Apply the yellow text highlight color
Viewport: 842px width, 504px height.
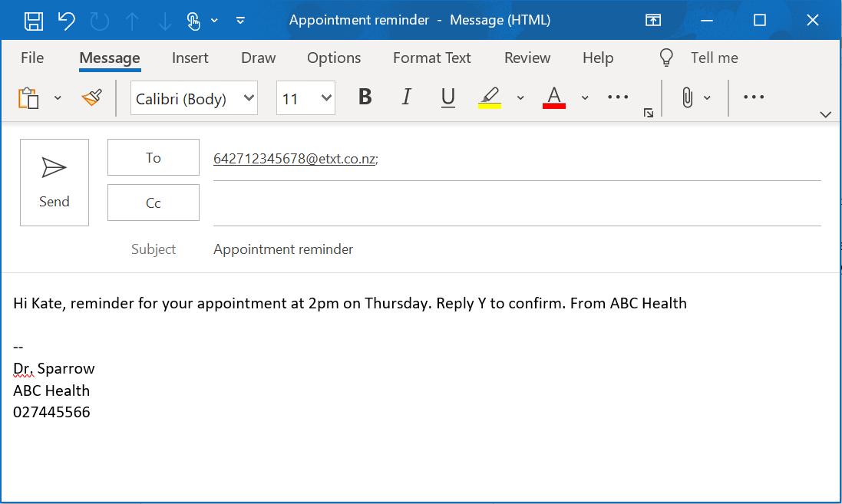click(489, 97)
